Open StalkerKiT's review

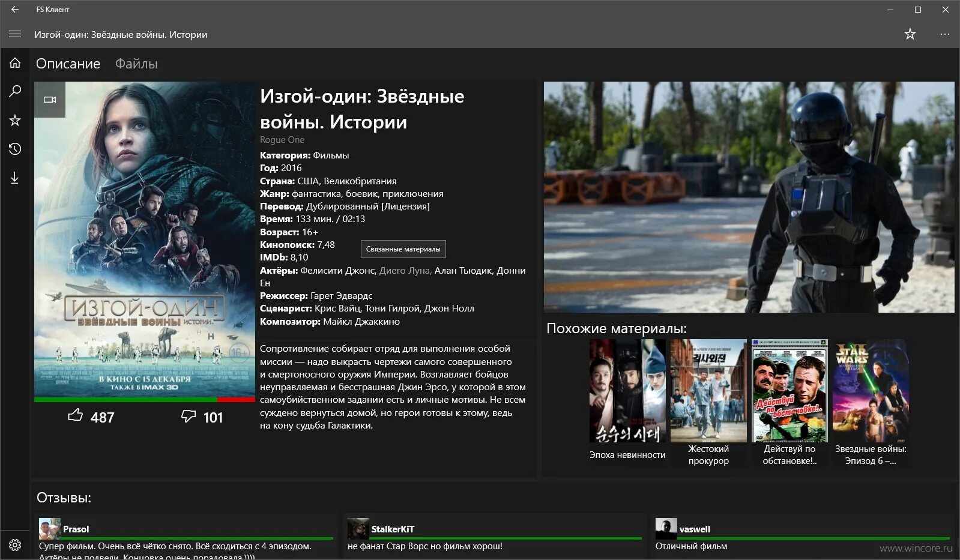pyautogui.click(x=495, y=537)
